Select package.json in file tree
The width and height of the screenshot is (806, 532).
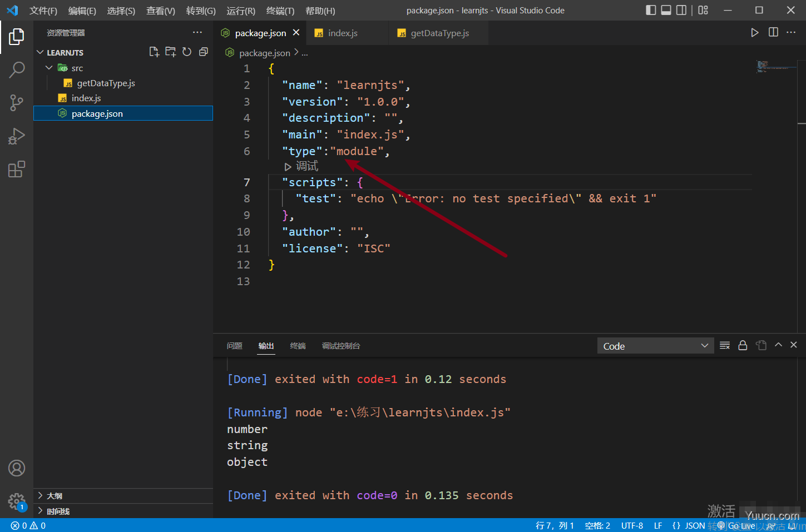tap(123, 113)
